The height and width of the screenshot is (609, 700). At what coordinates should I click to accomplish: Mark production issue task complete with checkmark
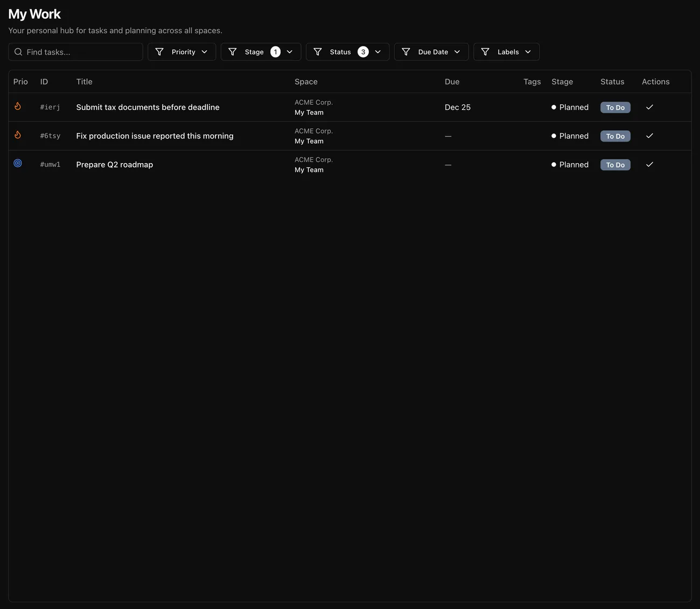(x=649, y=136)
